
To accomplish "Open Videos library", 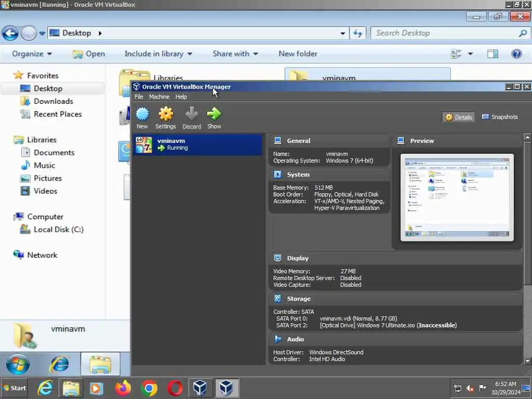I will coord(45,191).
